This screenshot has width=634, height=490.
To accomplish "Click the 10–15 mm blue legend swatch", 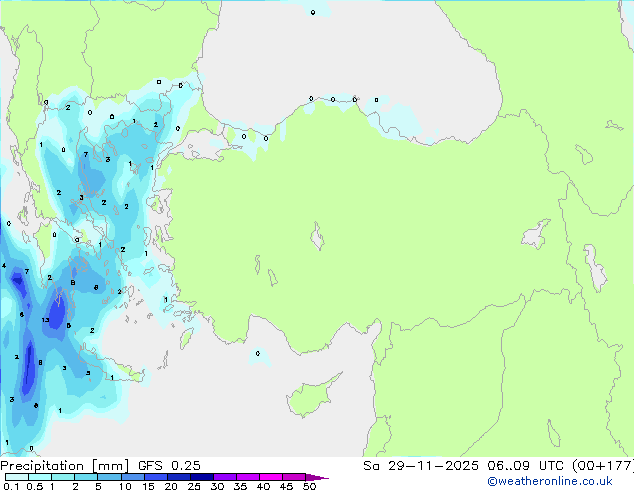I will click(132, 477).
